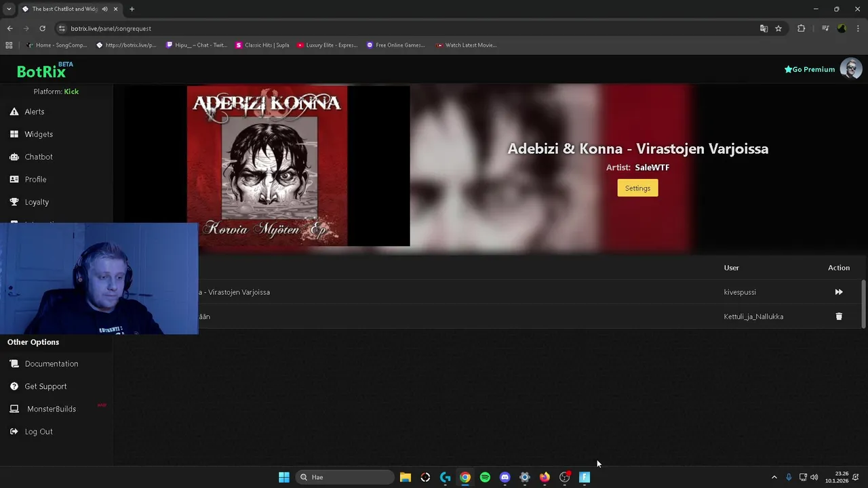Viewport: 868px width, 488px height.
Task: Click the User column header
Action: coord(731,268)
